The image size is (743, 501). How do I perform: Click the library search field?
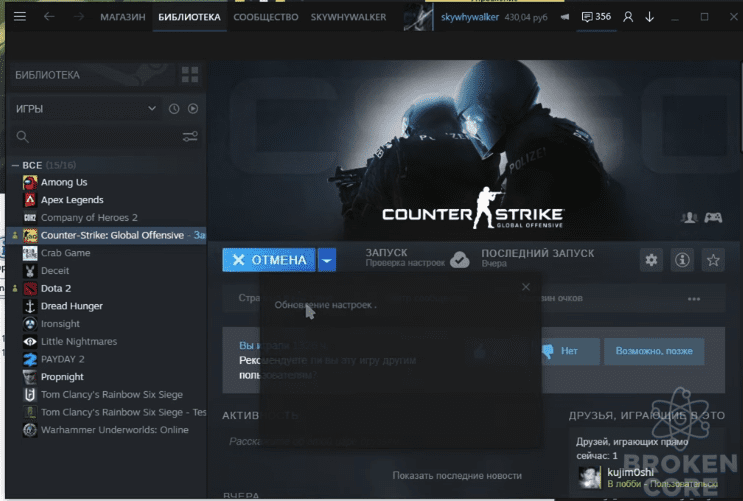pyautogui.click(x=95, y=137)
